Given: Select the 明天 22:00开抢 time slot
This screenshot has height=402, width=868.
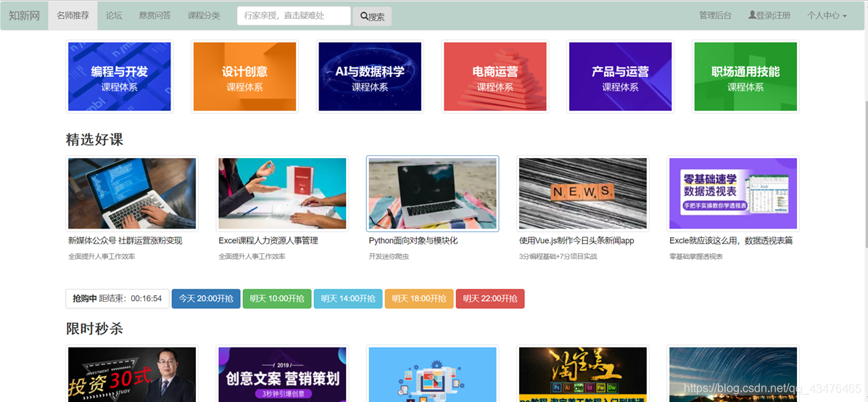Looking at the screenshot, I should pyautogui.click(x=490, y=298).
